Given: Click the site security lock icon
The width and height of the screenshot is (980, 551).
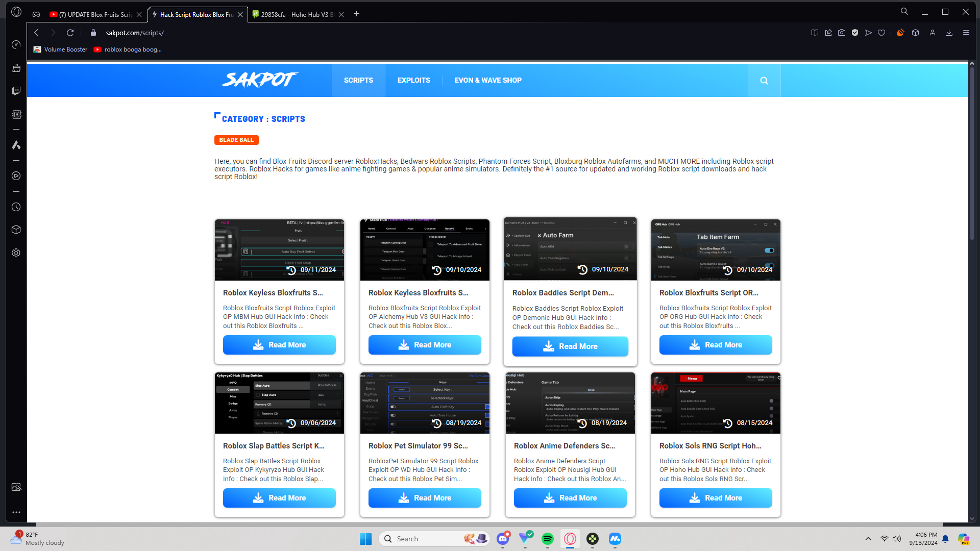Looking at the screenshot, I should tap(93, 33).
